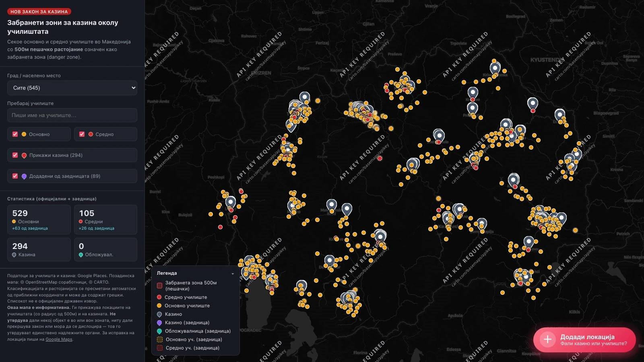Click the casino pin at Makedonski Brod

pos(331,206)
